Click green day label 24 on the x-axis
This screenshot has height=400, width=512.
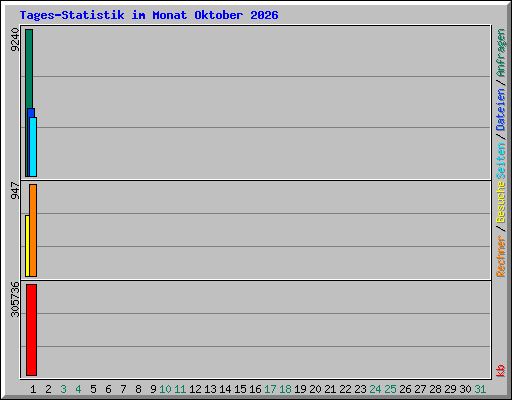[x=375, y=389]
